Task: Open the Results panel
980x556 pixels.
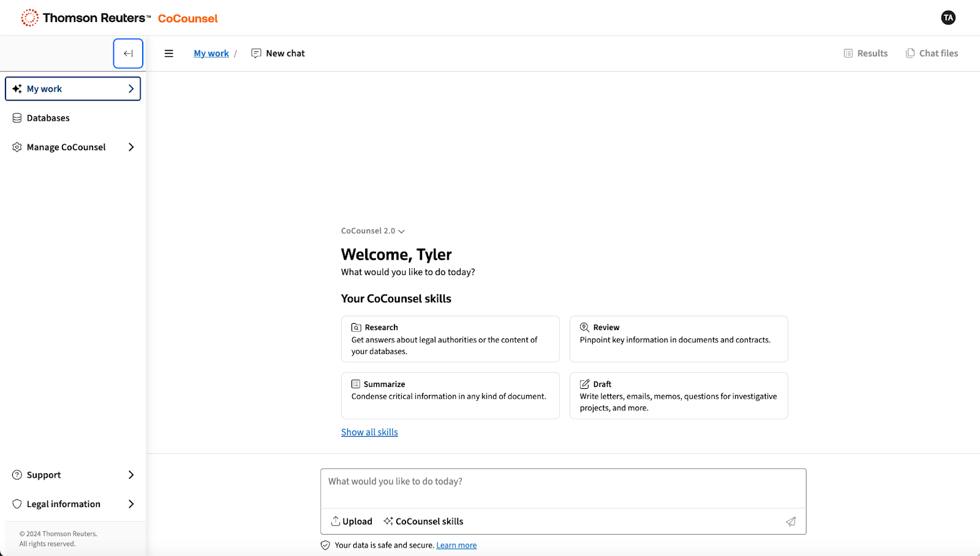Action: point(865,53)
